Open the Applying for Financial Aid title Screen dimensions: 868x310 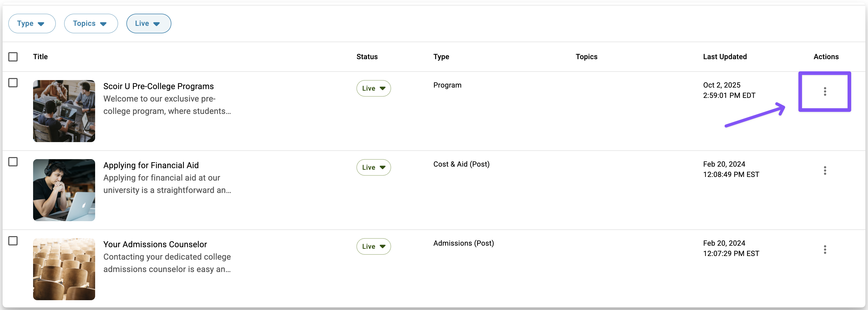tap(151, 166)
